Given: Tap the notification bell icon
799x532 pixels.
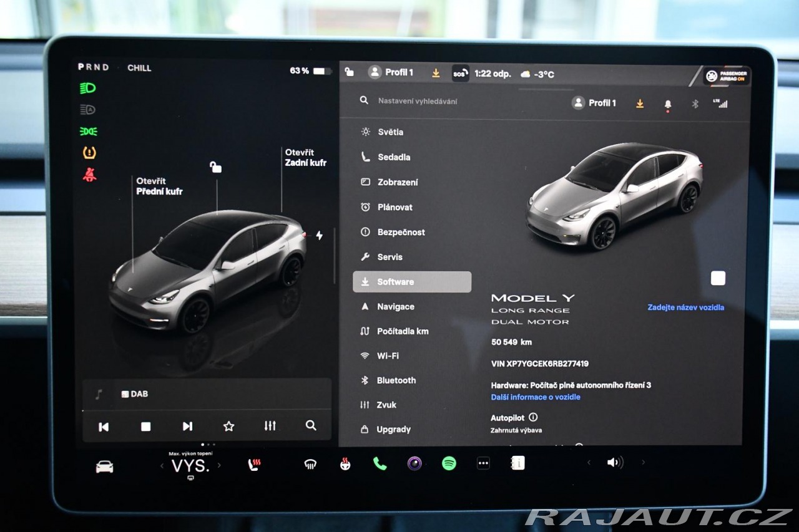Looking at the screenshot, I should (668, 104).
